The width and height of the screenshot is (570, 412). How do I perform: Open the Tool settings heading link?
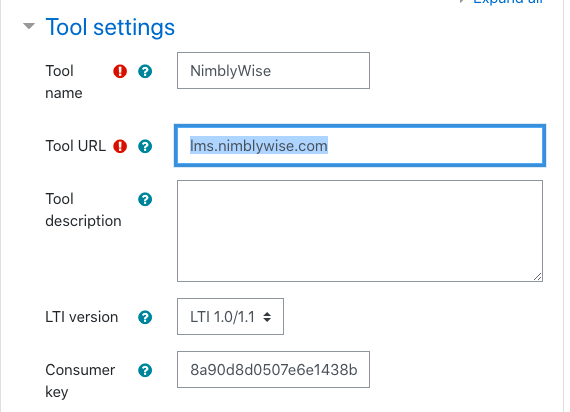click(110, 27)
